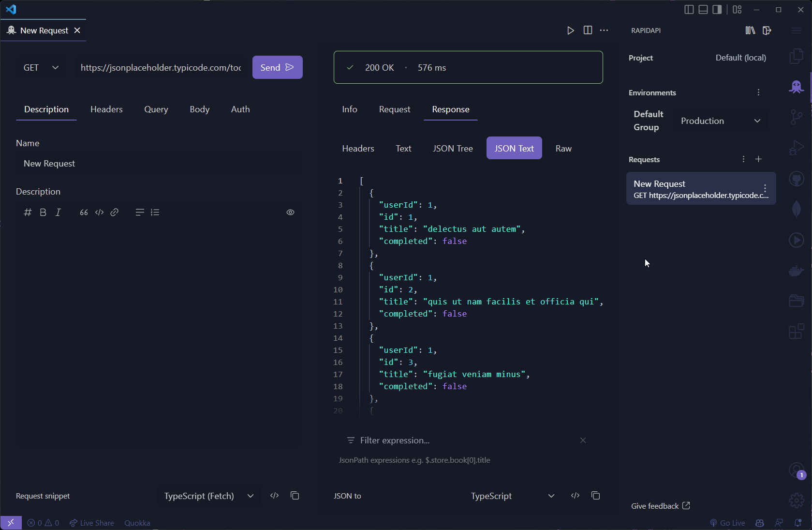This screenshot has width=812, height=530.
Task: Open the Request tab in response pane
Action: (x=395, y=109)
